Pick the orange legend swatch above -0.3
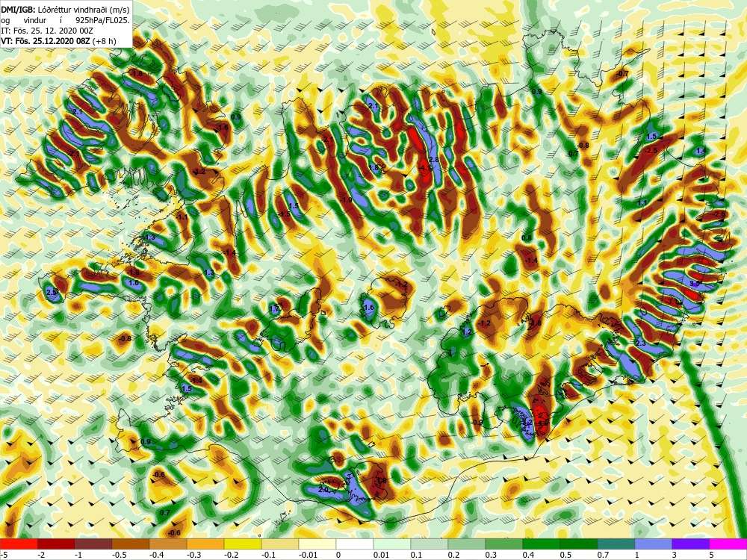Viewport: 747px width, 560px height. 205,544
